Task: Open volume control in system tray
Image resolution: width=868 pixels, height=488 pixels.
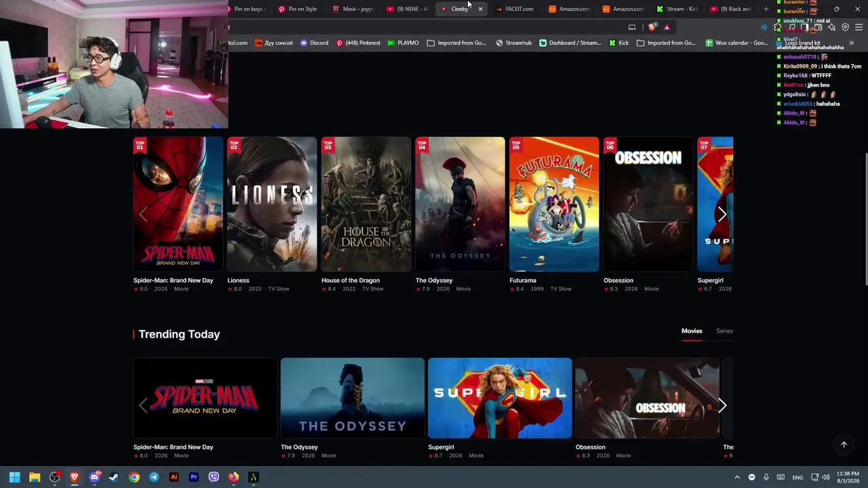Action: point(826,477)
